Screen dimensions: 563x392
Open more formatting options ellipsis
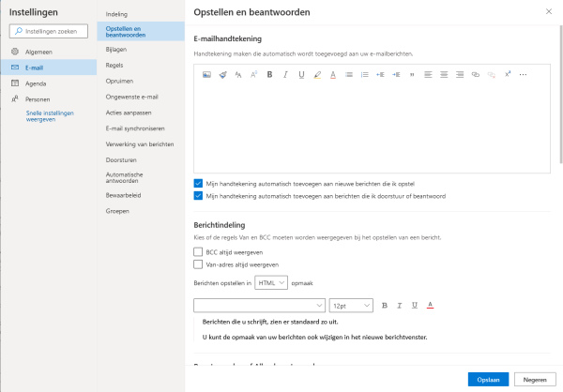pyautogui.click(x=523, y=75)
